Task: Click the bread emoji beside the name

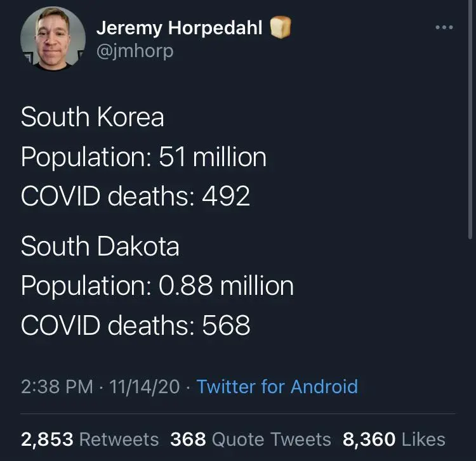Action: click(280, 29)
